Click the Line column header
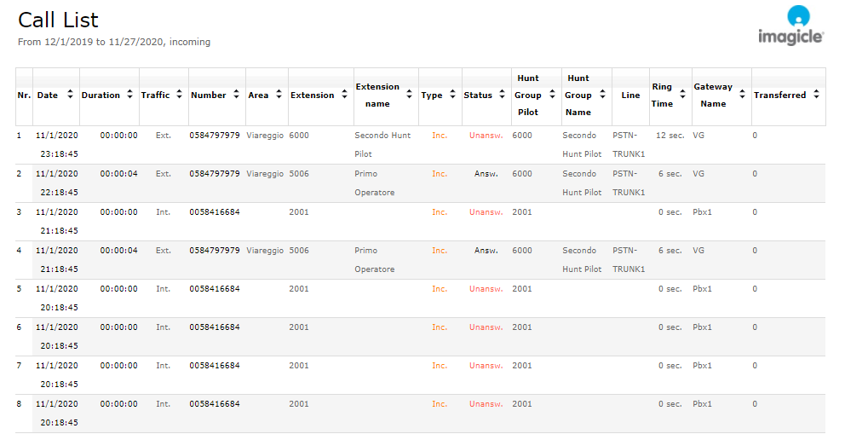 630,95
